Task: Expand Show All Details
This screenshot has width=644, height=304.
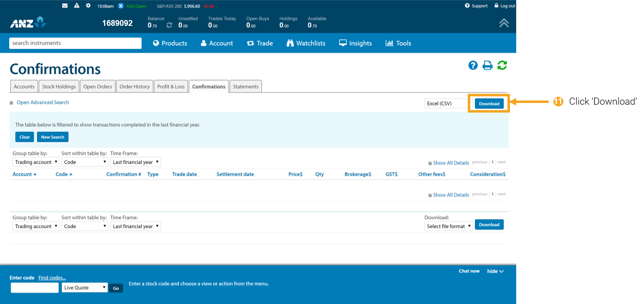Action: point(451,163)
